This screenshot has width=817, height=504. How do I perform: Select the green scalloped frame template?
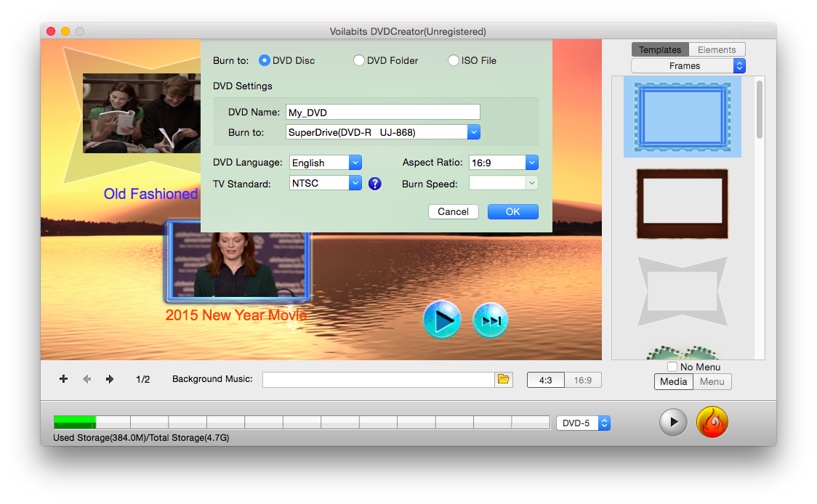683,352
